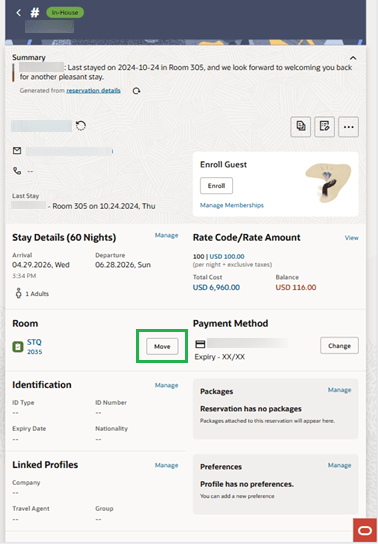Open the edit notes icon button

[324, 127]
